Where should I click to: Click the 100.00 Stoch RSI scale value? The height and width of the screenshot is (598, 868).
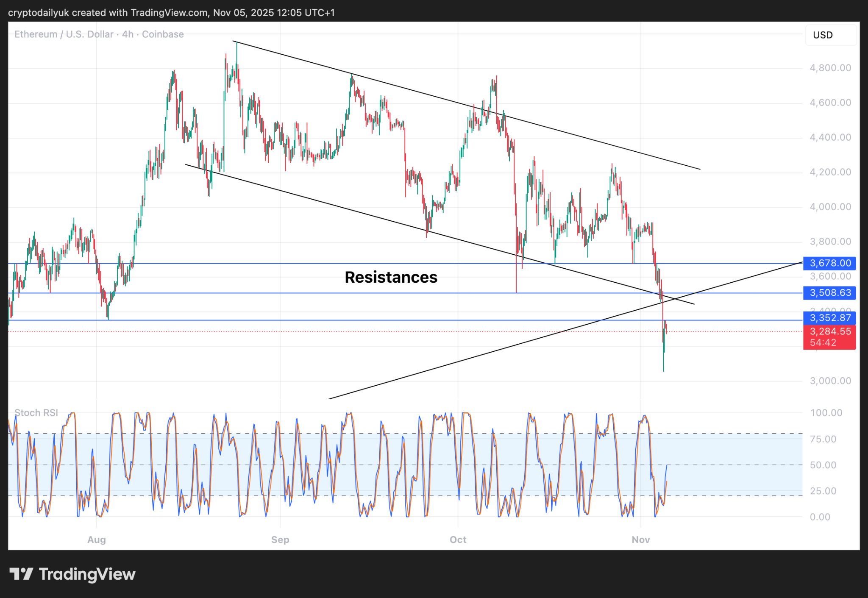[826, 413]
